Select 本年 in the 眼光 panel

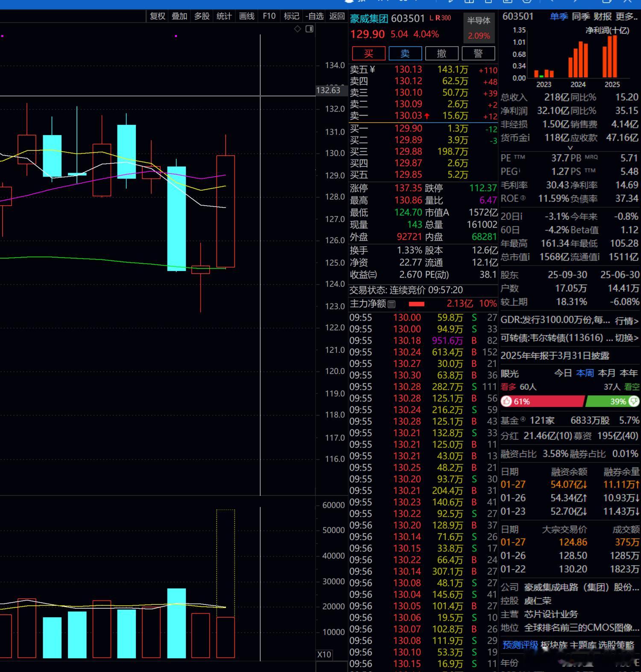click(629, 373)
